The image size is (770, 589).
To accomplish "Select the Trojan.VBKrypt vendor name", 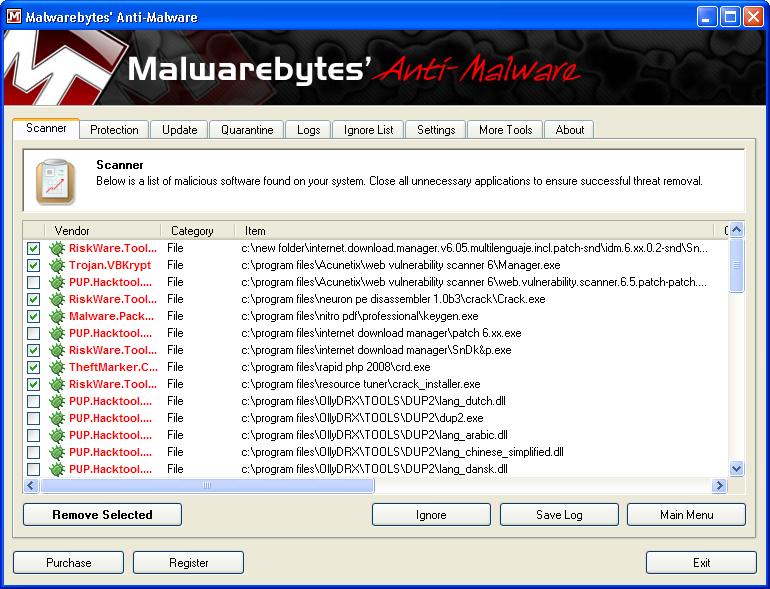I will click(x=110, y=265).
